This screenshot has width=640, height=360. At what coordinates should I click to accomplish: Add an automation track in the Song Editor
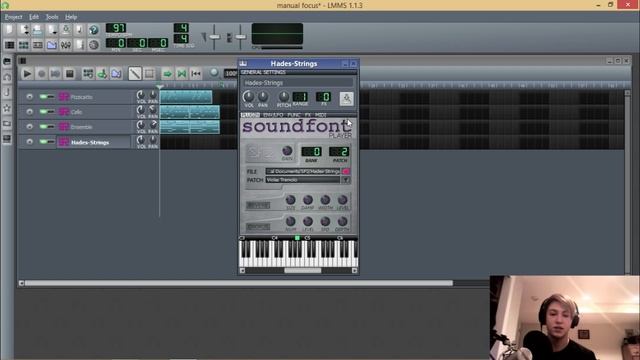pyautogui.click(x=116, y=73)
